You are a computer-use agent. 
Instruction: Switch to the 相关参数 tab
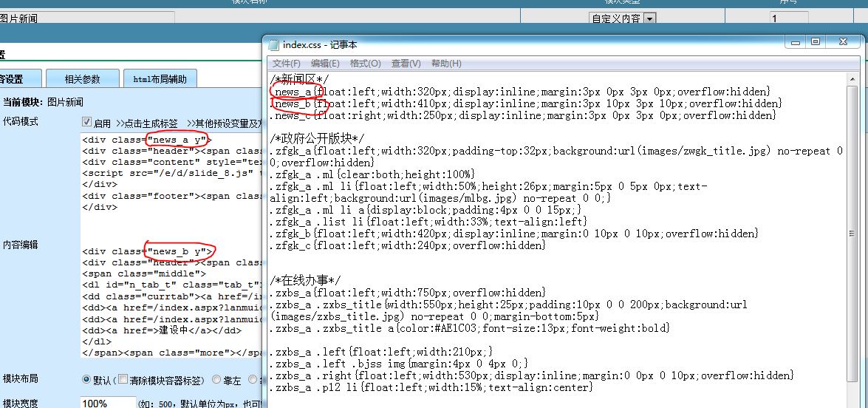82,79
